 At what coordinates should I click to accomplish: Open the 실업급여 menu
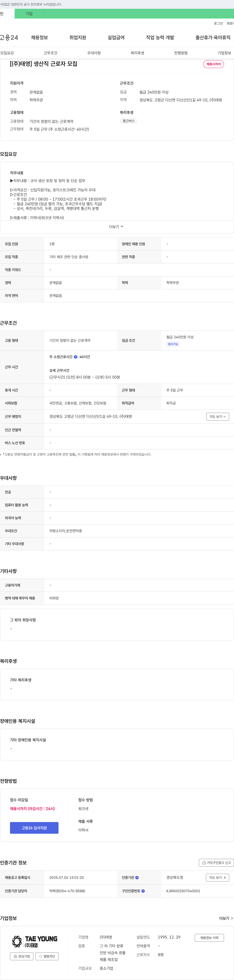(x=116, y=38)
